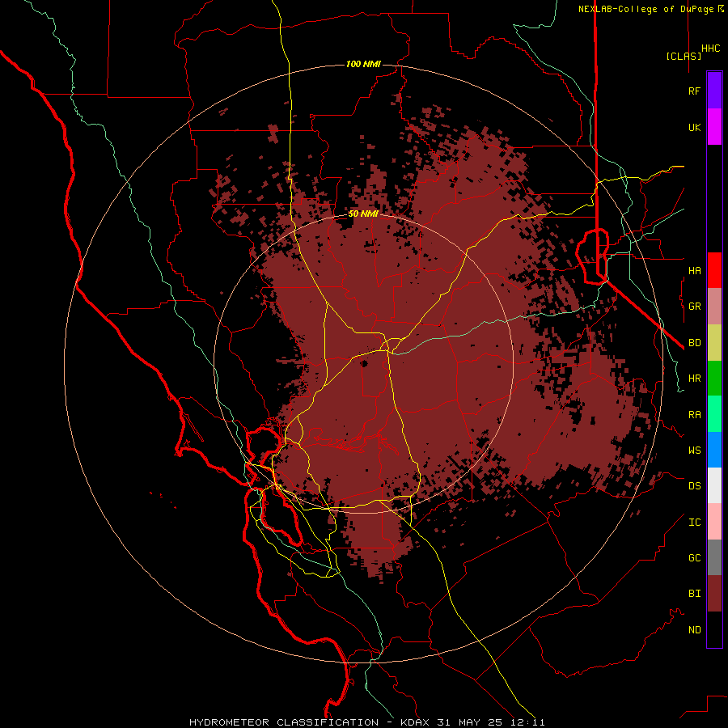The width and height of the screenshot is (728, 728).
Task: Click the [CLAS] units label
Action: [684, 56]
